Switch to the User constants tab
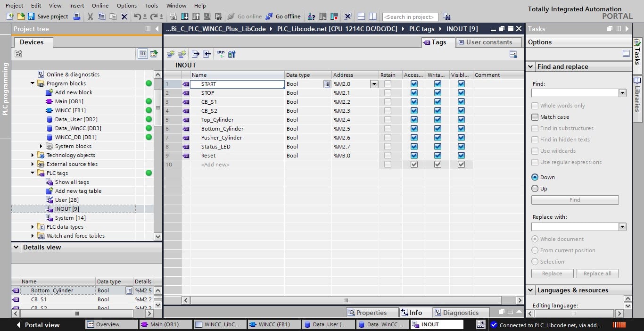 pyautogui.click(x=489, y=42)
